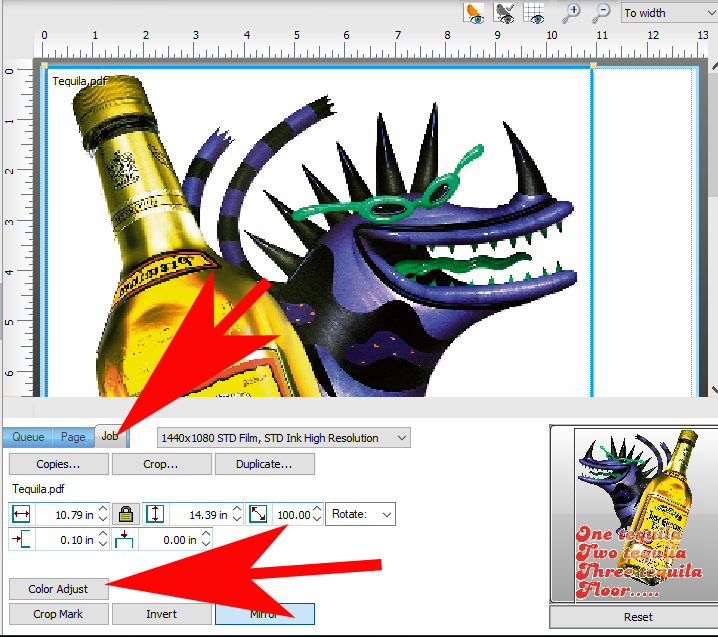718x637 pixels.
Task: Click the 0.10 in left offset field
Action: point(67,540)
